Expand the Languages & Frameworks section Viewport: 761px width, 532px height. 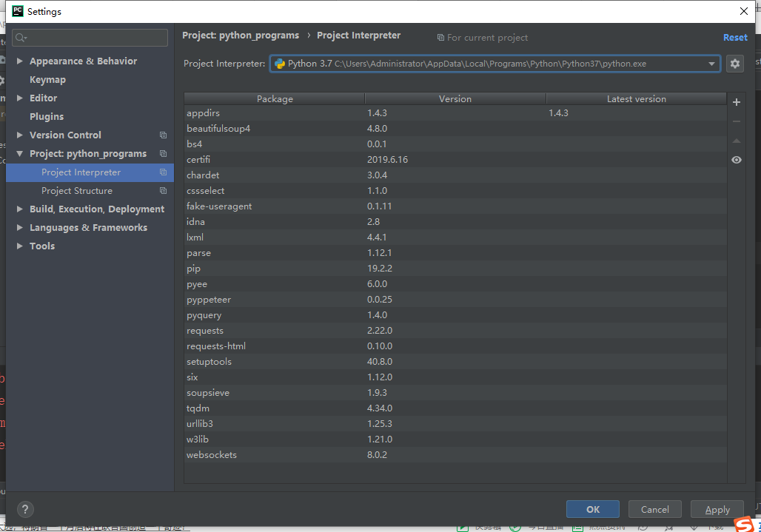coord(19,227)
